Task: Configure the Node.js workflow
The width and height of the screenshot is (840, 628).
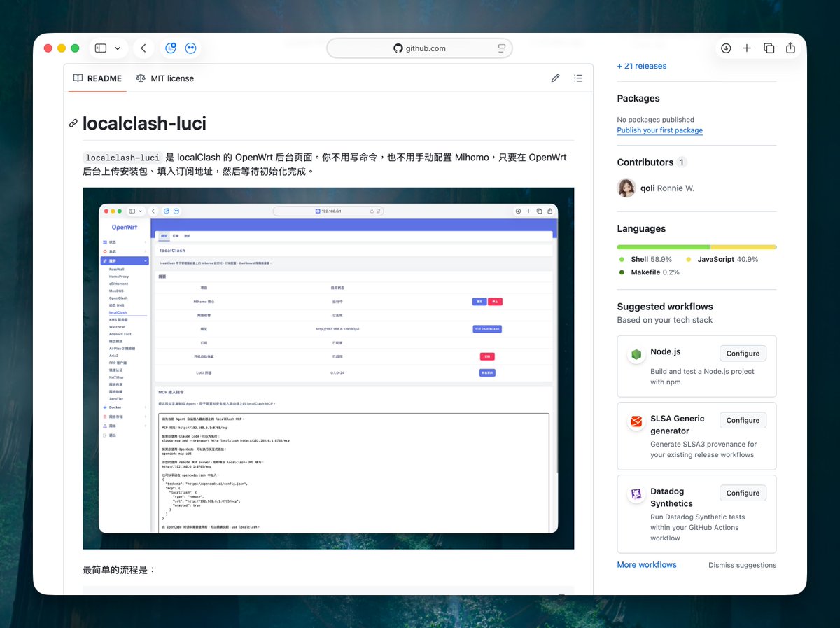Action: [743, 354]
